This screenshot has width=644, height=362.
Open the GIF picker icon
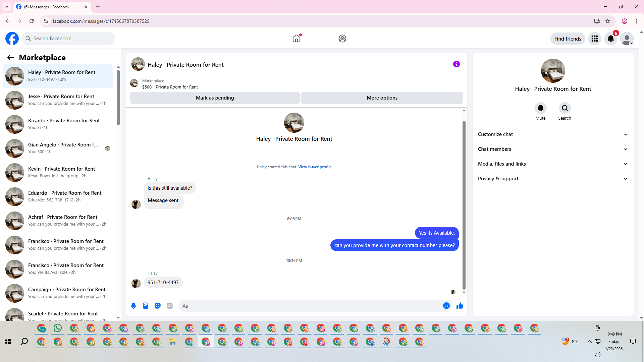pos(170,306)
